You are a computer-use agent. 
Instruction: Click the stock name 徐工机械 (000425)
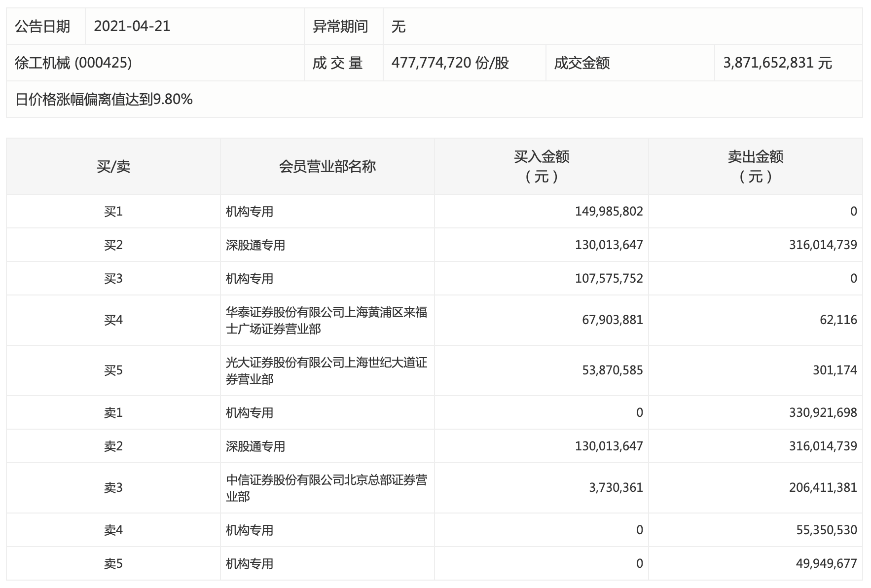coord(73,63)
